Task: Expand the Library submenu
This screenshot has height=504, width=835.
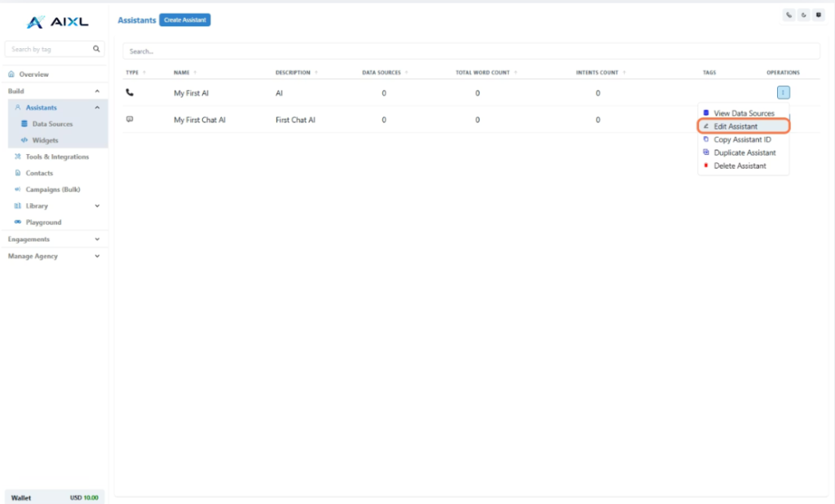Action: (97, 206)
